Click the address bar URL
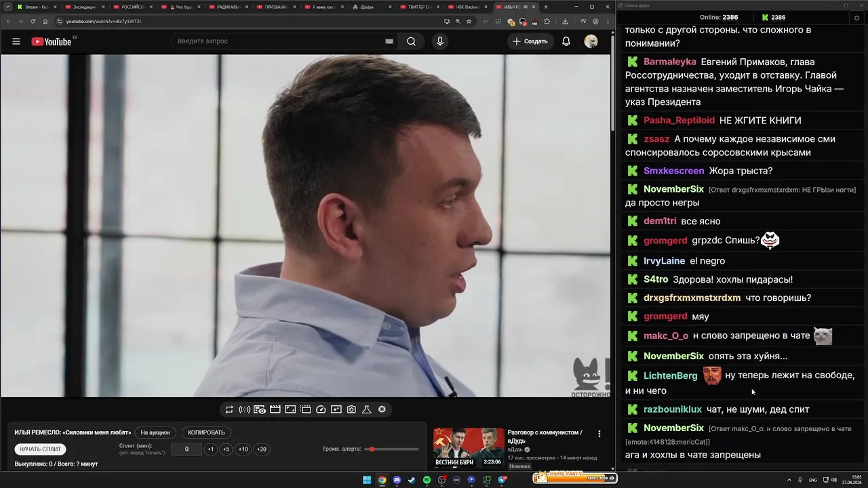The width and height of the screenshot is (868, 488). [x=104, y=21]
